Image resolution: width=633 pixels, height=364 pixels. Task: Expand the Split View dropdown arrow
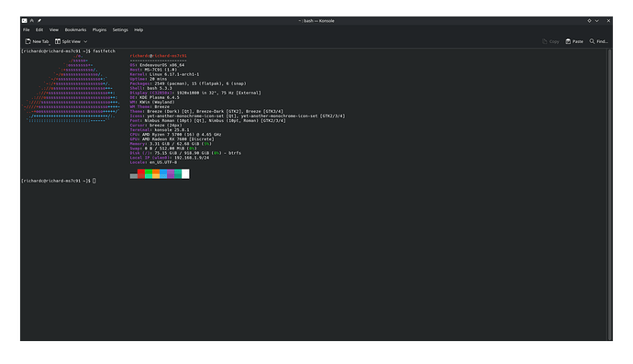point(85,41)
